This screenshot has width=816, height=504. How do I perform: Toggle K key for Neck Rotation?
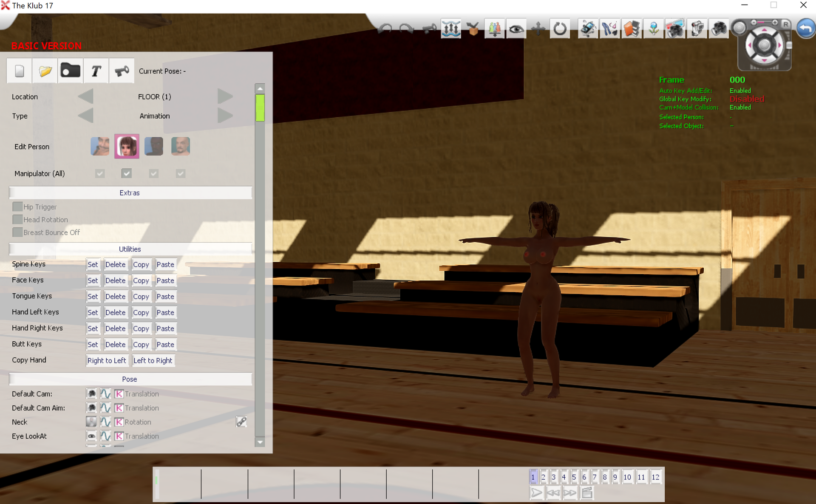pyautogui.click(x=119, y=422)
